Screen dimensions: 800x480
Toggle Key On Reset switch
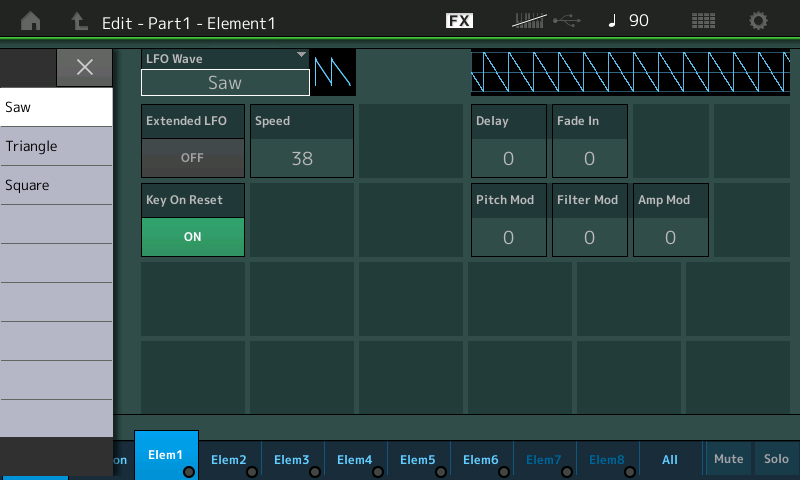tap(192, 237)
